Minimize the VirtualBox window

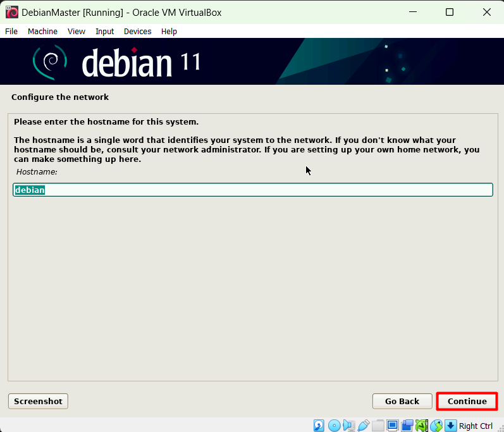413,12
